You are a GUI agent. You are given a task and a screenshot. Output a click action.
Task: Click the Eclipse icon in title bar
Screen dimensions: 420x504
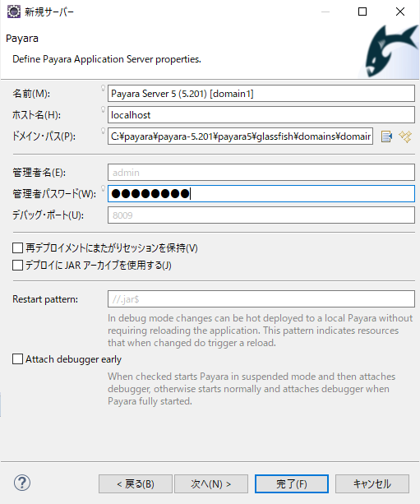point(14,12)
